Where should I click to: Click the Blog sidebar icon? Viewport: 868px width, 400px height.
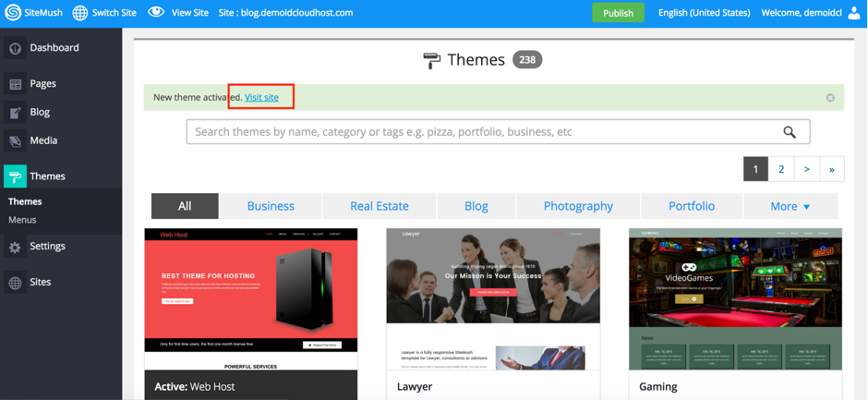15,113
